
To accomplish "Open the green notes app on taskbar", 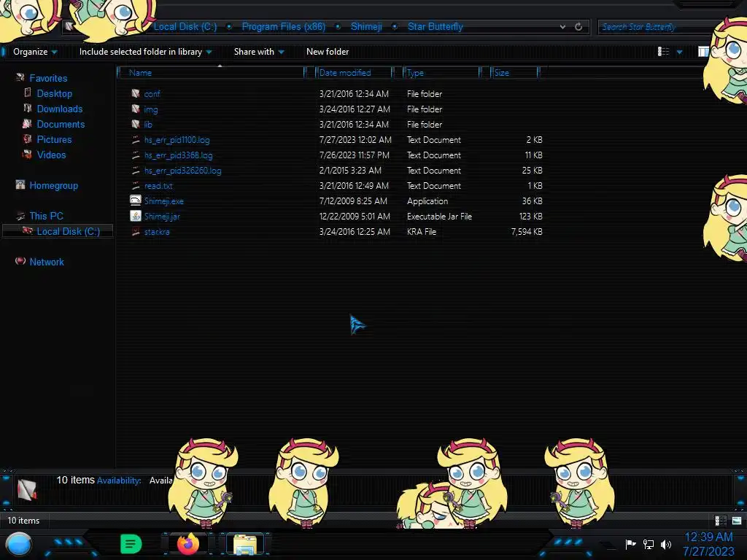I will pos(131,544).
